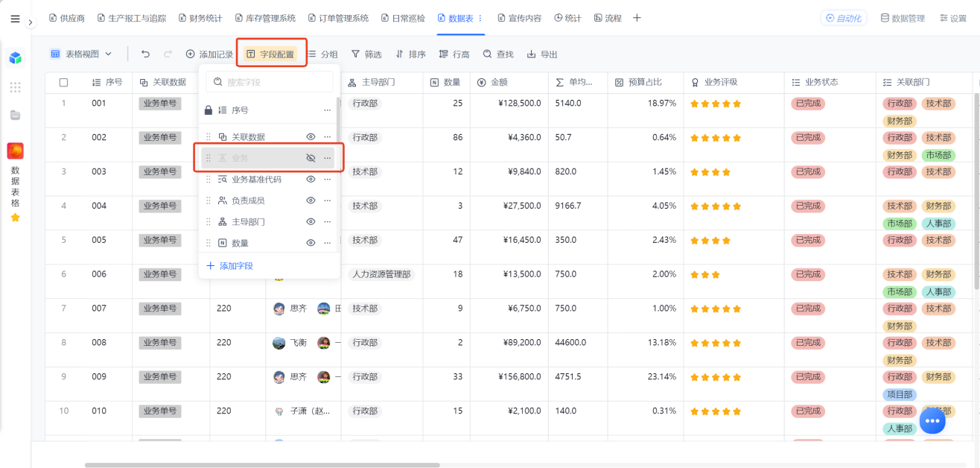Expand the 表格视图 view dropdown
This screenshot has width=980, height=468.
click(x=81, y=54)
